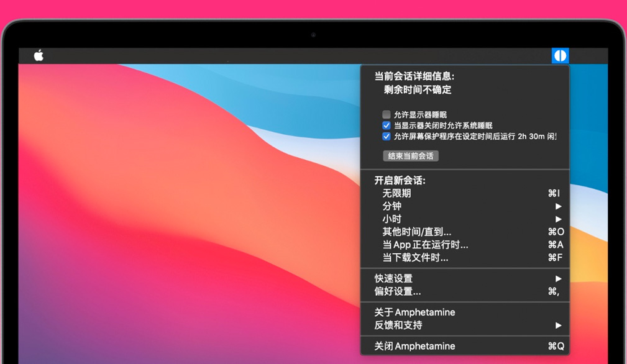Image resolution: width=627 pixels, height=364 pixels.
Task: Choose 其他时间/直到... menu item
Action: click(417, 232)
